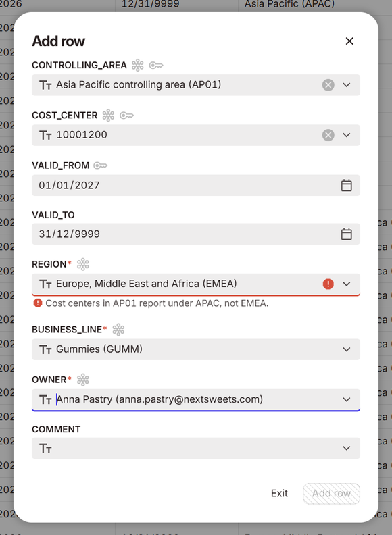This screenshot has width=392, height=535.
Task: Click text type icon in COMMENT field
Action: (45, 448)
